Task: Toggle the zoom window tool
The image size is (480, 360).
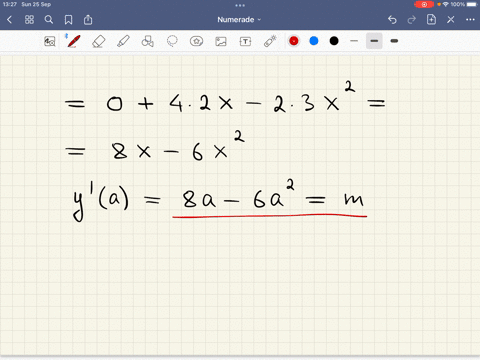Action: pyautogui.click(x=50, y=41)
